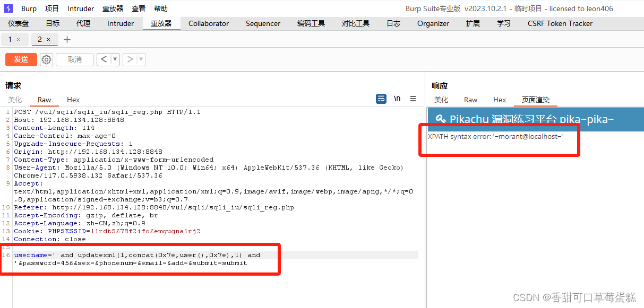Switch request view to Raw
Image resolution: width=644 pixels, height=308 pixels.
[45, 100]
